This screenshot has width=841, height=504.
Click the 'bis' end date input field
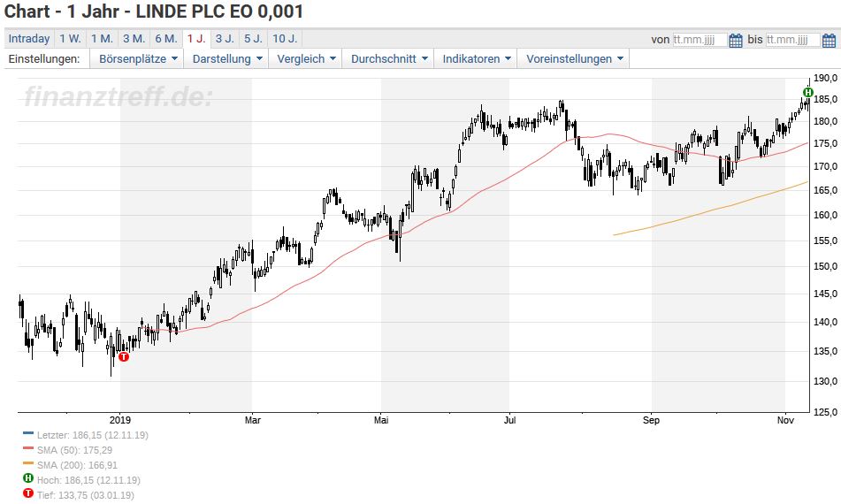(792, 40)
